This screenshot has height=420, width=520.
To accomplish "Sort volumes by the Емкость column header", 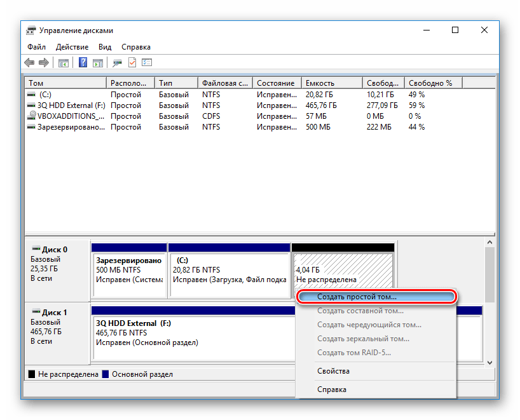I will click(x=331, y=83).
